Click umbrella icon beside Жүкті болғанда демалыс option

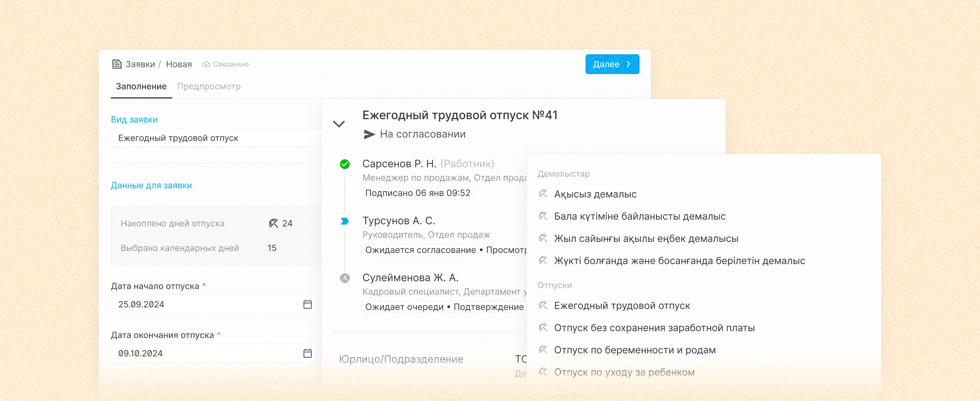coord(543,260)
